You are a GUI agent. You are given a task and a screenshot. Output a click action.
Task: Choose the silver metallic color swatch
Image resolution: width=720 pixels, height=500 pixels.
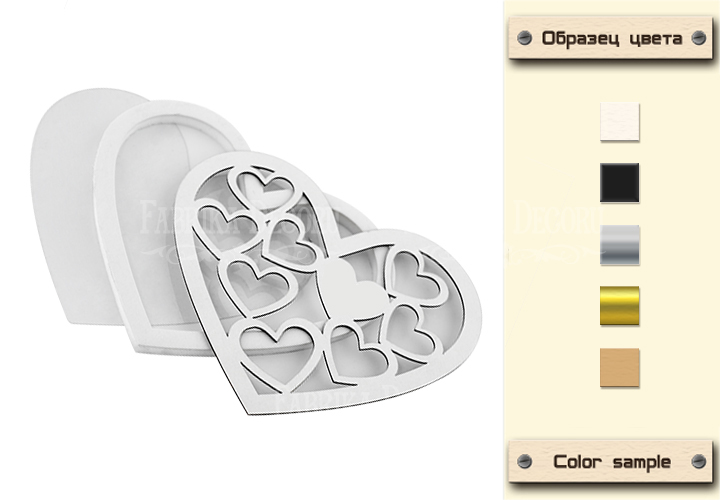pyautogui.click(x=619, y=245)
